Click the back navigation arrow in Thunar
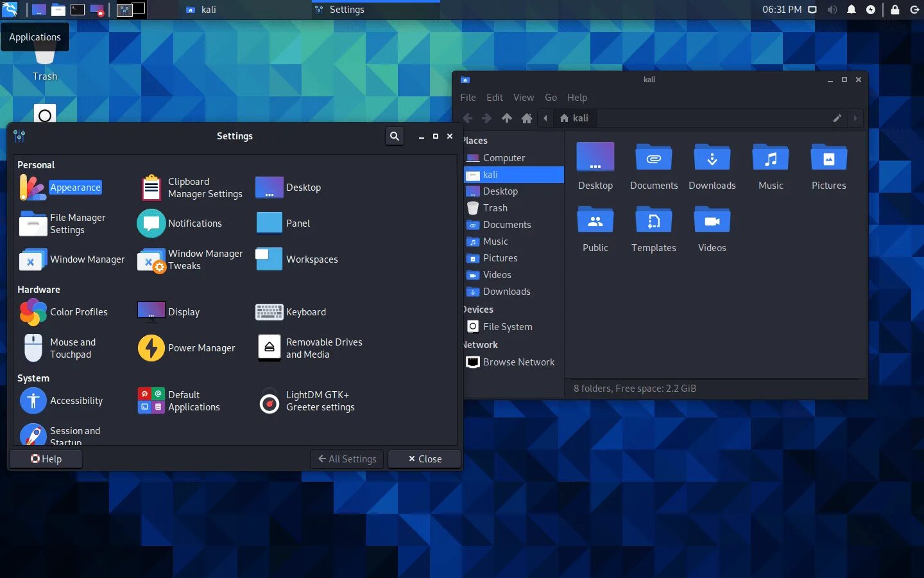The width and height of the screenshot is (924, 578). (x=468, y=118)
